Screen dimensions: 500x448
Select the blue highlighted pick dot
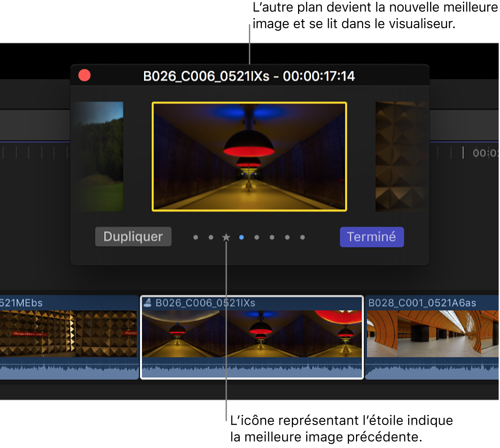(242, 237)
